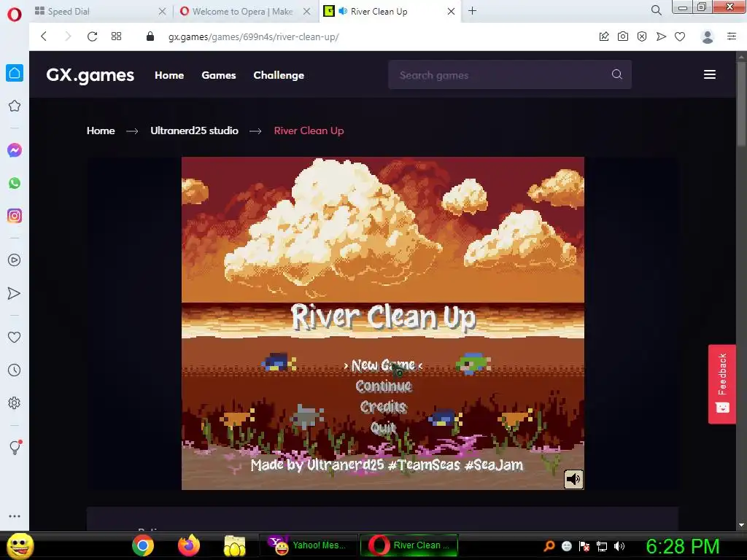Click the site security padlock icon

(150, 36)
